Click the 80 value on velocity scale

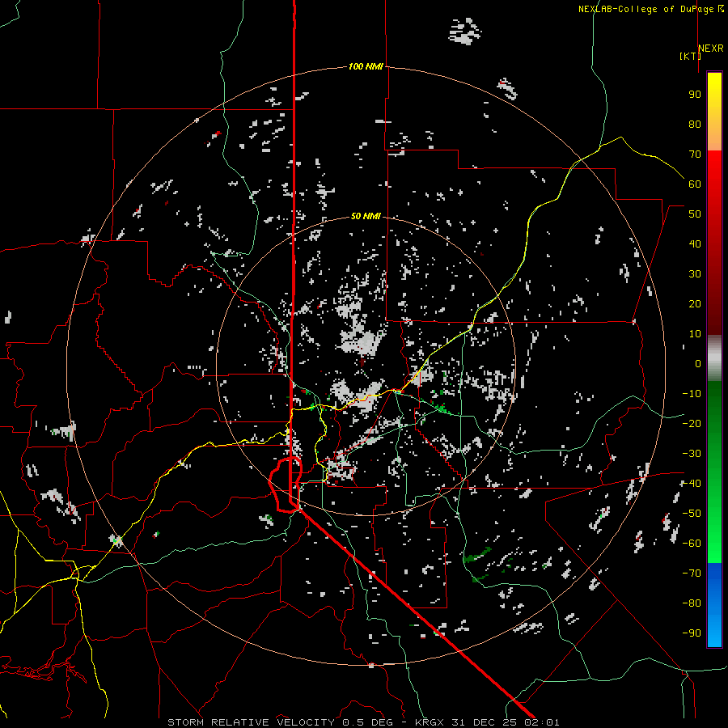coord(695,125)
